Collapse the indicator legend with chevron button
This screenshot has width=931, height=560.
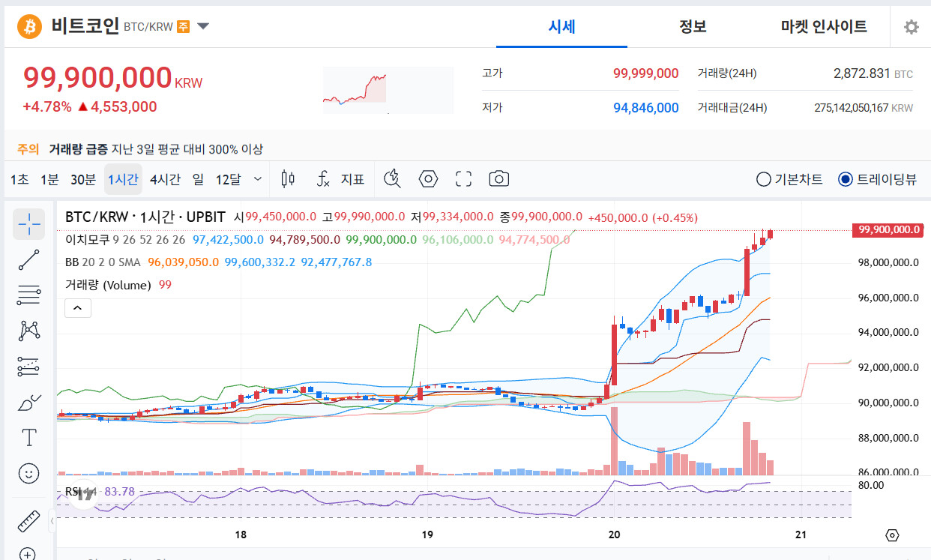tap(78, 307)
